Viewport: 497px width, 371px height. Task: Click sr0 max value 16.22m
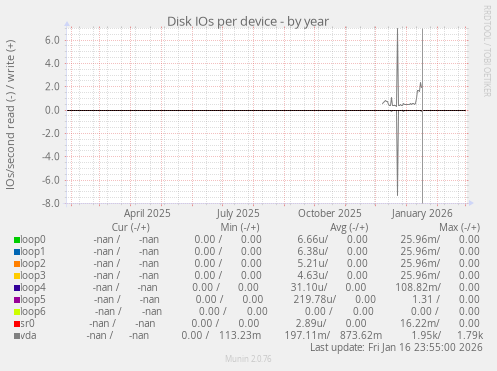420,323
